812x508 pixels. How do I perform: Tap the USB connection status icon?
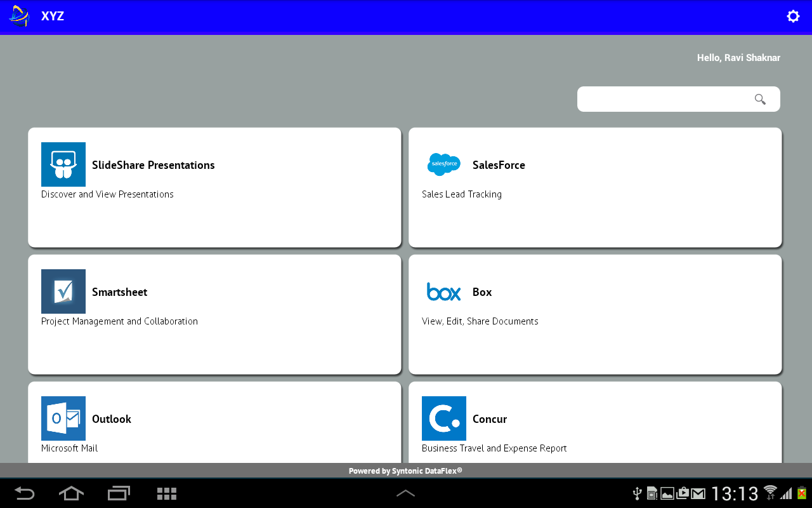tap(638, 493)
